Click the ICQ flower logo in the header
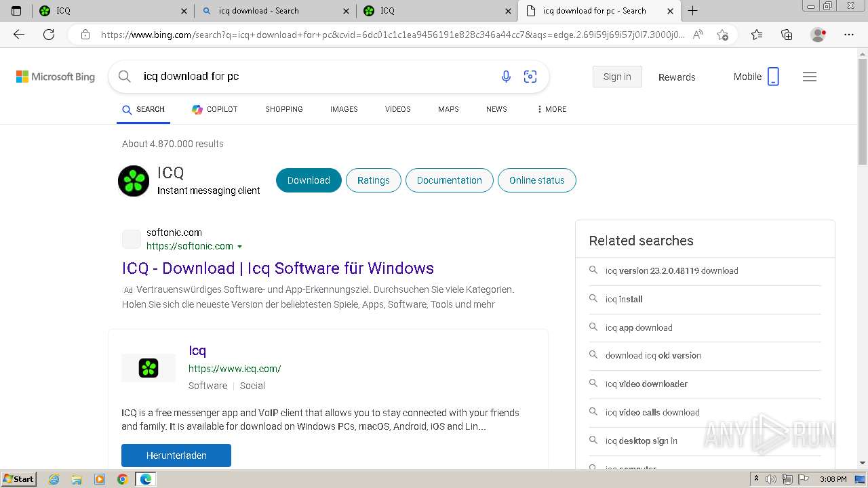 (x=134, y=181)
